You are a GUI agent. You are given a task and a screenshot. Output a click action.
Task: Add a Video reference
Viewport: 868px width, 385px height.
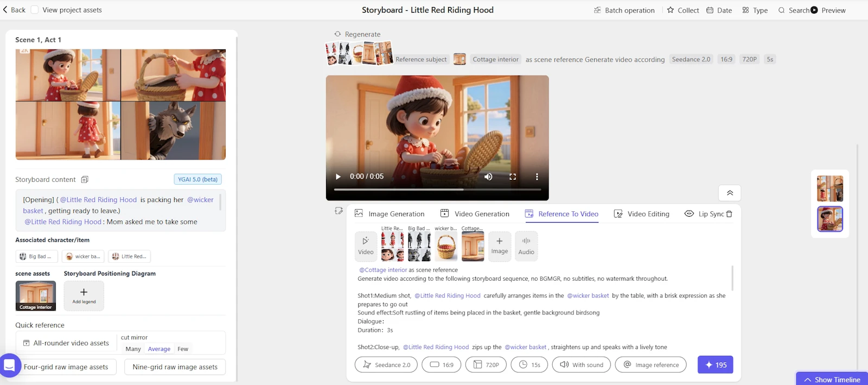point(366,246)
